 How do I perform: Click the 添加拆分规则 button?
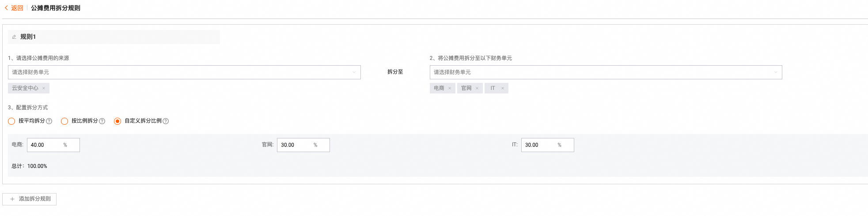tap(30, 199)
